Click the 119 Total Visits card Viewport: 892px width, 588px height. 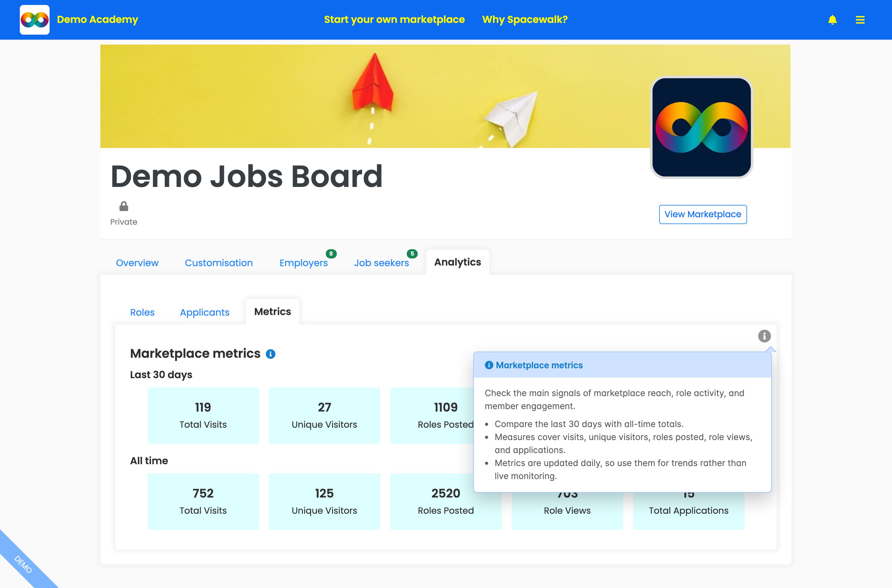(203, 416)
